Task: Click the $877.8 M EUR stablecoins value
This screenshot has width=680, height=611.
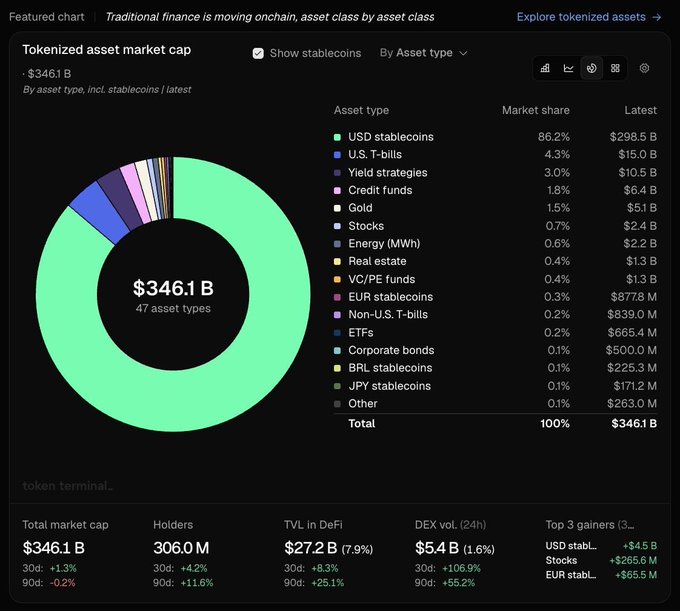Action: [x=634, y=297]
